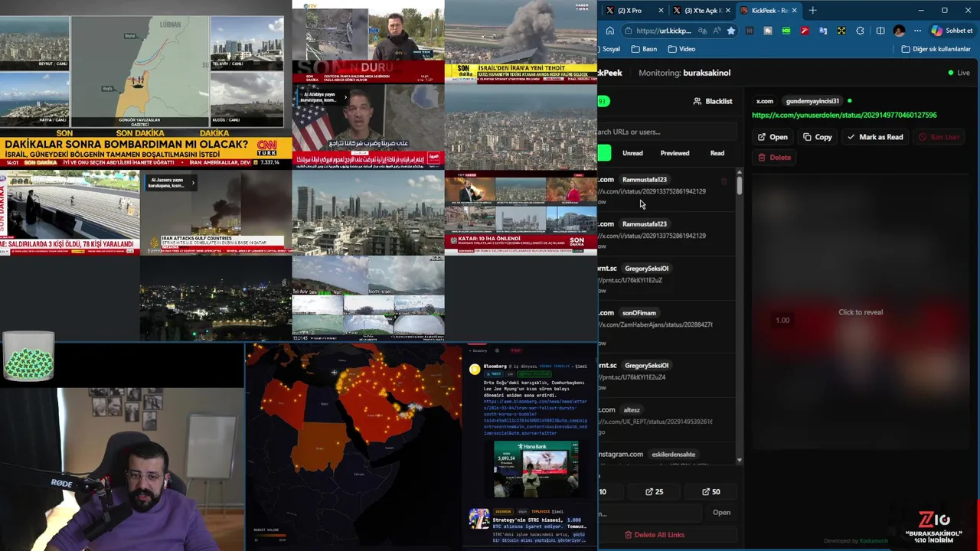Filter links by Unread

pos(632,153)
